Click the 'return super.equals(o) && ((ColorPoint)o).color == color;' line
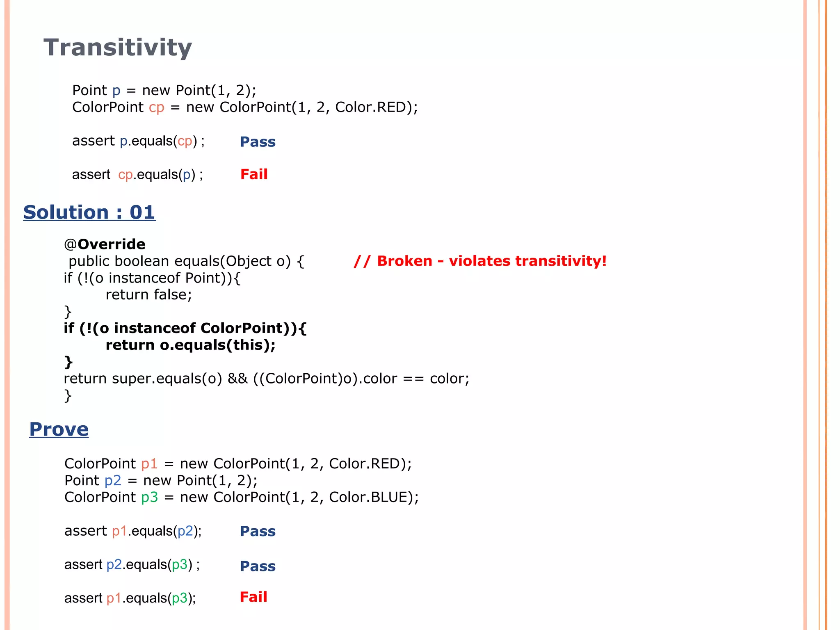Image resolution: width=840 pixels, height=630 pixels. pyautogui.click(x=267, y=379)
